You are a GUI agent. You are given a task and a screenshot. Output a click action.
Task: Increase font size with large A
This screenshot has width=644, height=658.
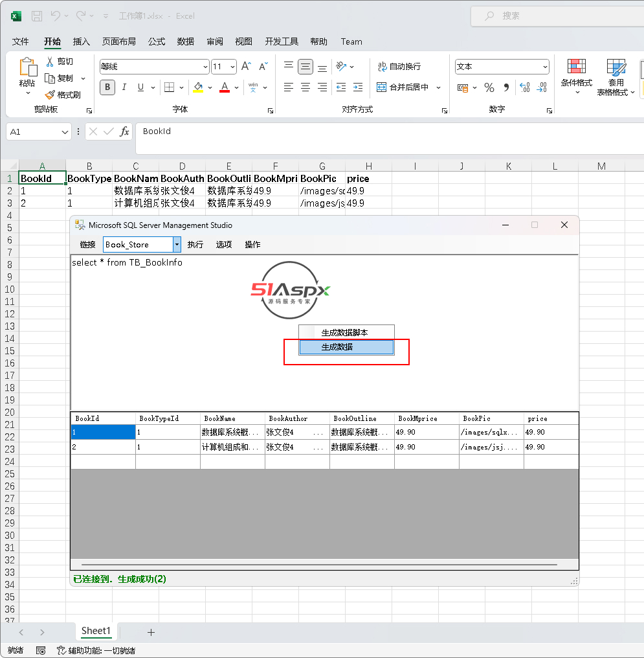click(x=246, y=66)
